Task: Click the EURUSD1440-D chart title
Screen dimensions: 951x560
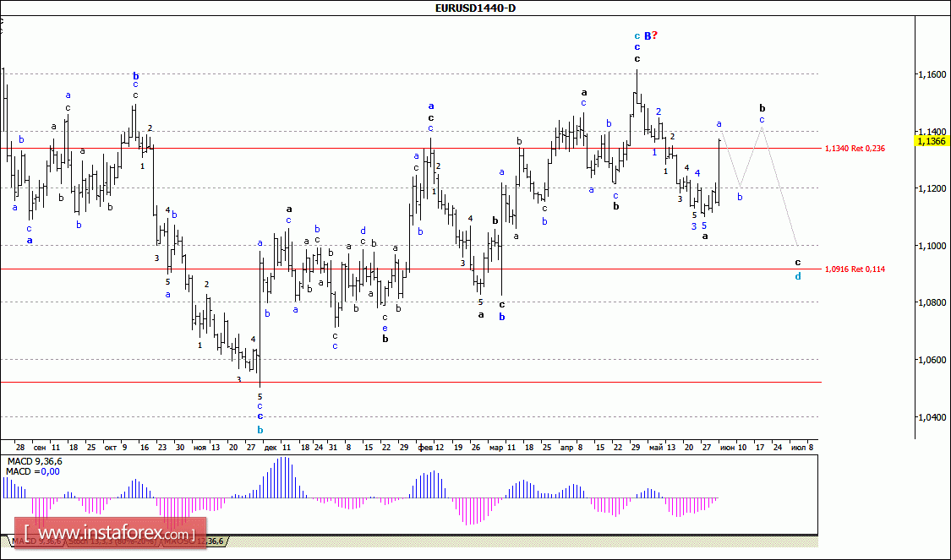Action: point(475,8)
